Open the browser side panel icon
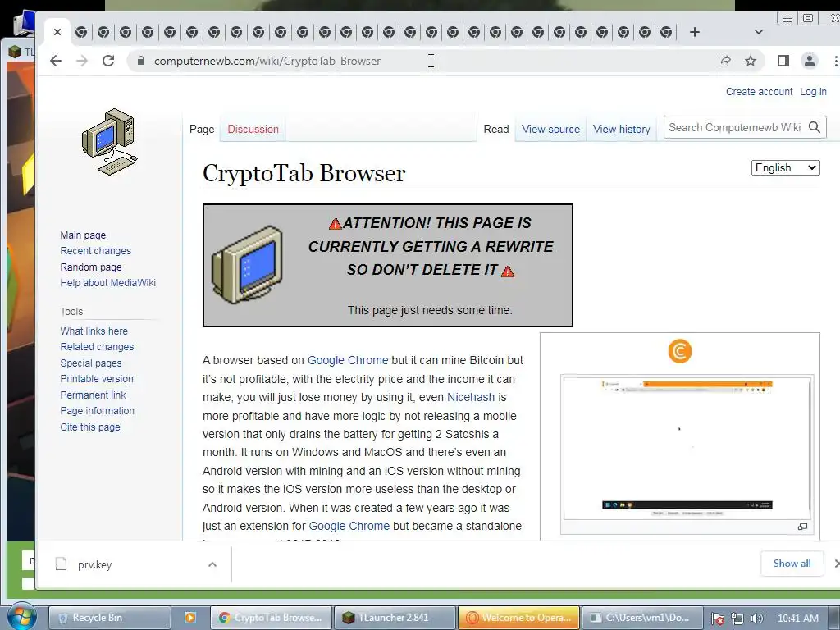840x630 pixels. point(783,61)
